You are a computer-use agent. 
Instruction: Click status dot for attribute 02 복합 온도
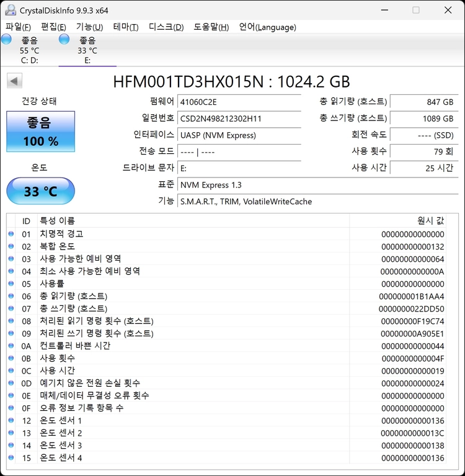[11, 246]
